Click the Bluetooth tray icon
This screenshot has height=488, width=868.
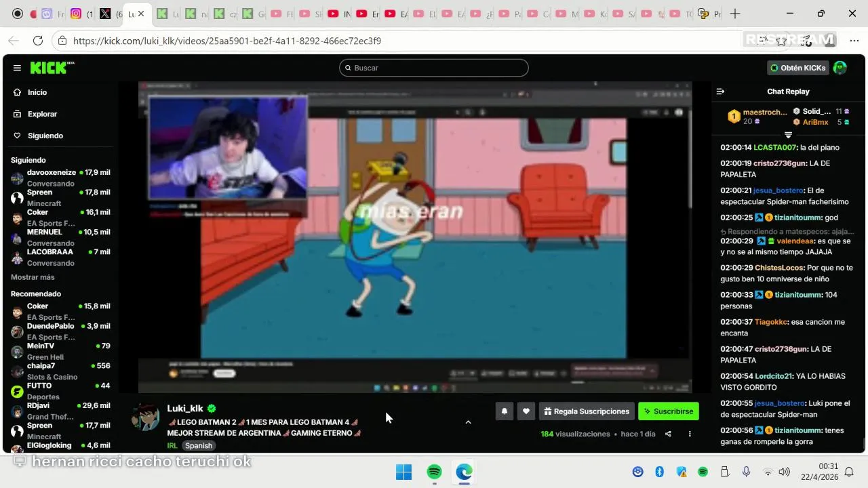click(x=659, y=472)
